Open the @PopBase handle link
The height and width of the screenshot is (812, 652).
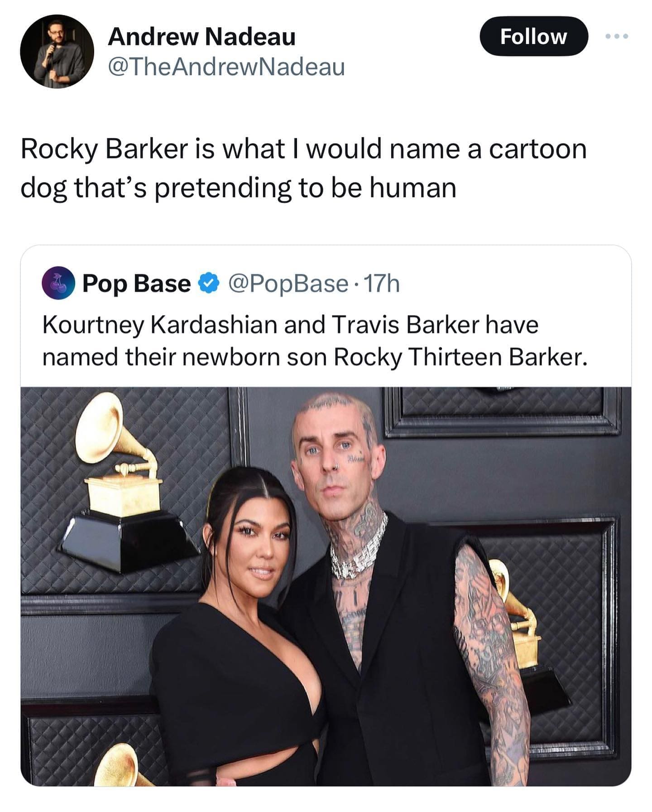click(288, 284)
